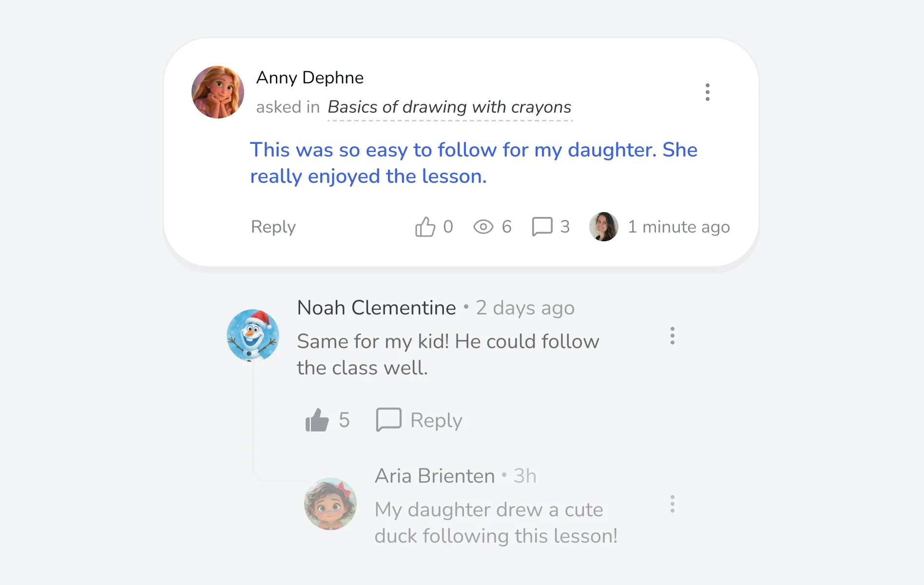Click Aria Brienten's avatar picture
This screenshot has height=585, width=924.
(330, 504)
